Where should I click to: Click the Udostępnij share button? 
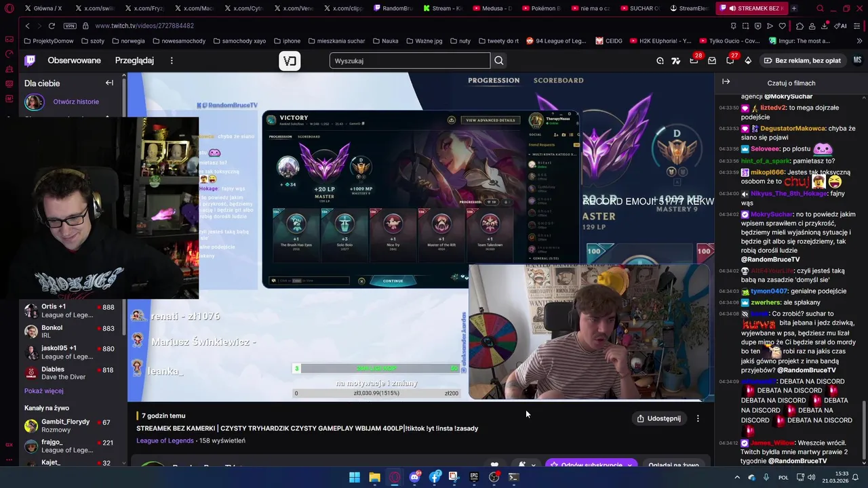click(x=658, y=418)
